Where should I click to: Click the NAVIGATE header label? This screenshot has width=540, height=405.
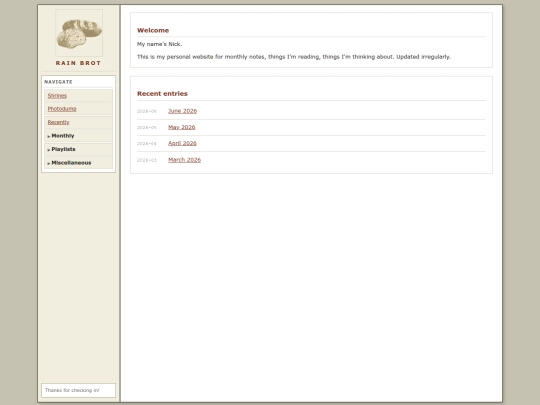pos(58,82)
